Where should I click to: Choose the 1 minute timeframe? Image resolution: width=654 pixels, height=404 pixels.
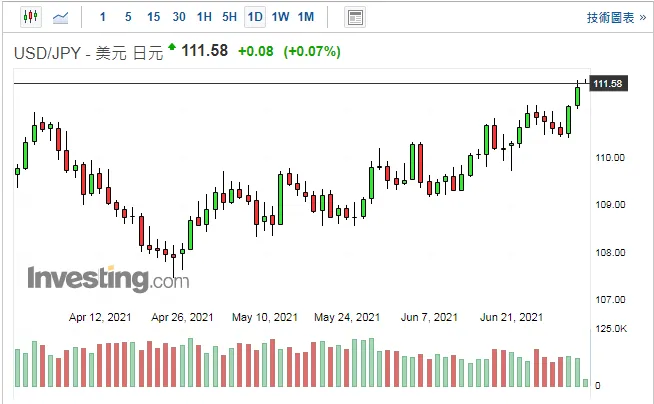(103, 17)
